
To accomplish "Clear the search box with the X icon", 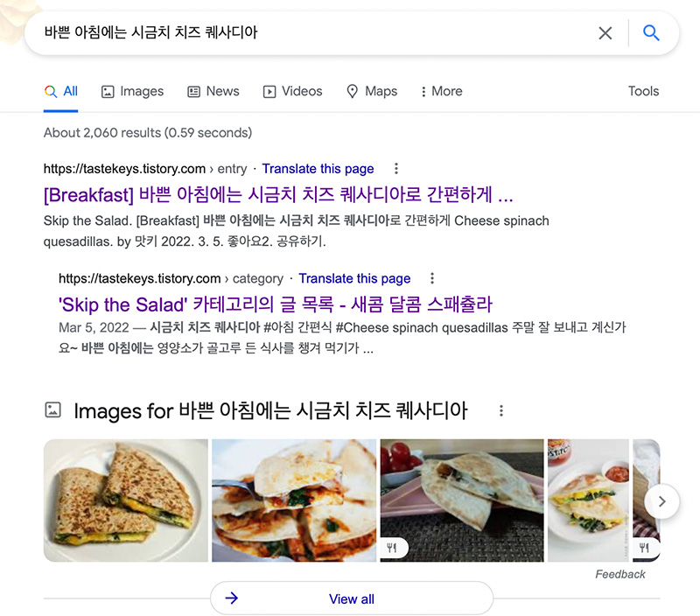I will [x=605, y=33].
